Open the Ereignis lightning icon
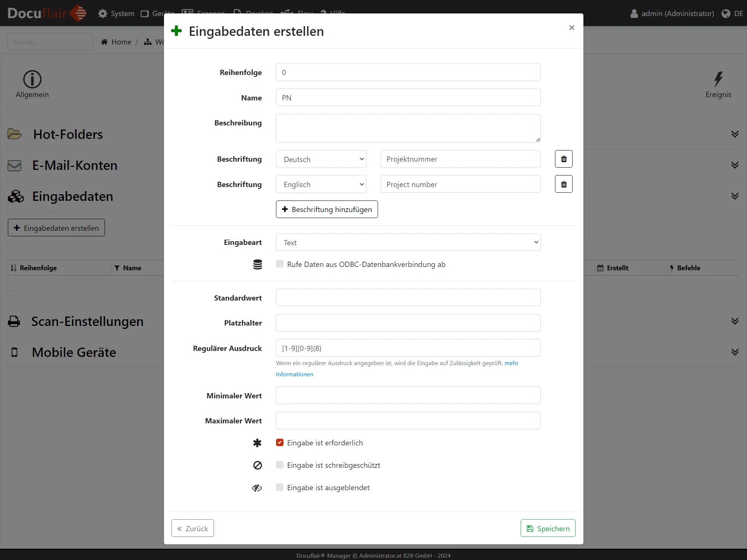 pyautogui.click(x=718, y=79)
